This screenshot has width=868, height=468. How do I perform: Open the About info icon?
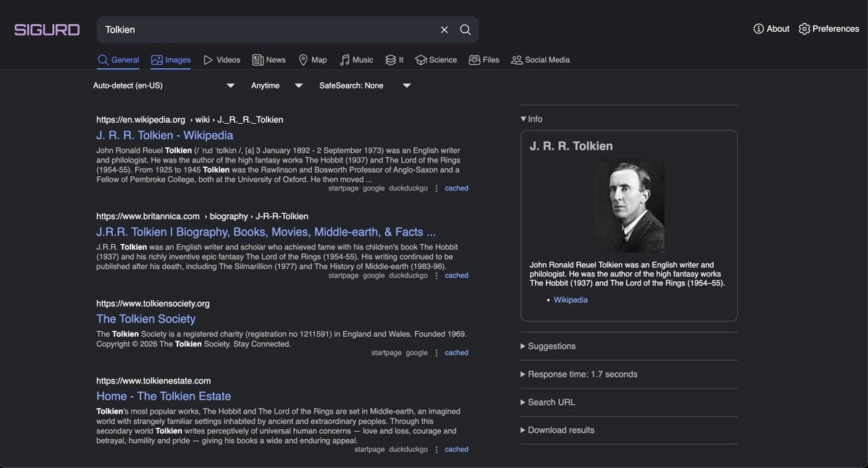759,29
